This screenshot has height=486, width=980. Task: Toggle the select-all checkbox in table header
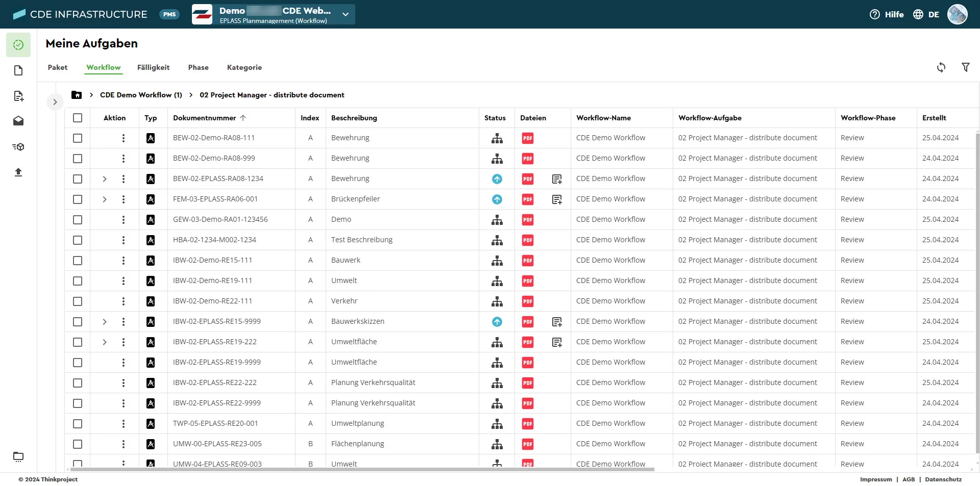[x=78, y=118]
